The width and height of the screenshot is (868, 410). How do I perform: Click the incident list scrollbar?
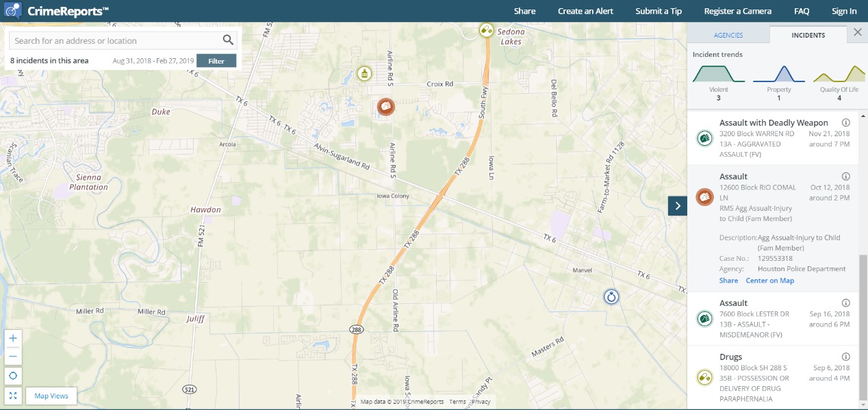[x=863, y=330]
